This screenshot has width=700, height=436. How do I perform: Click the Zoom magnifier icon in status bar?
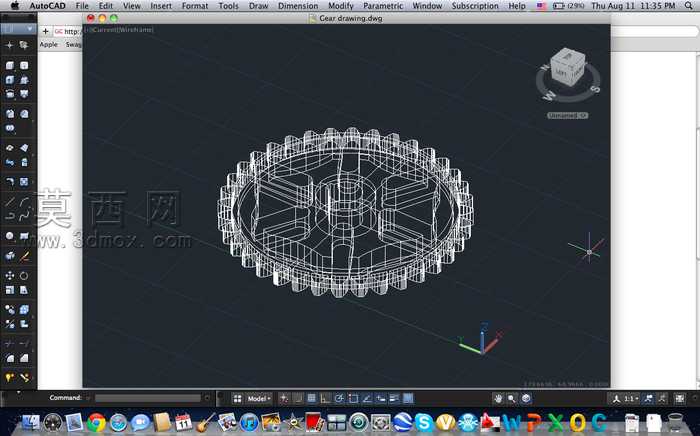[512, 399]
